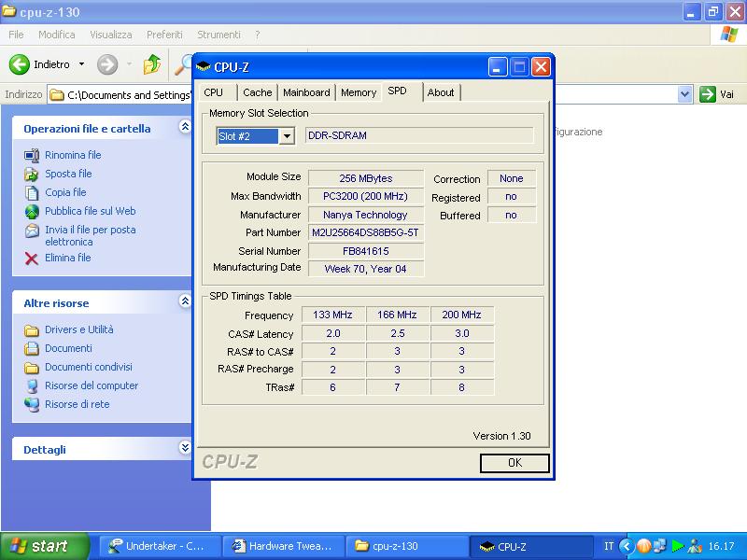Click Rinomina file link
The image size is (747, 560).
tap(73, 155)
